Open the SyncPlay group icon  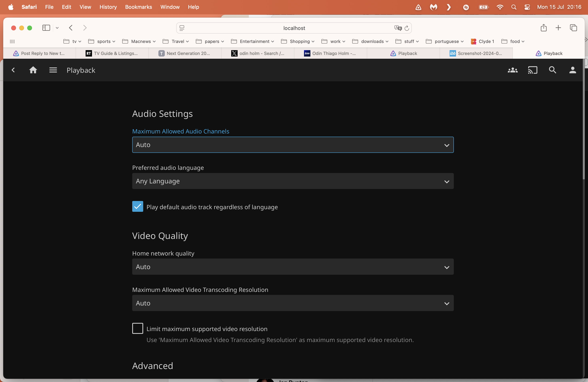(x=512, y=70)
